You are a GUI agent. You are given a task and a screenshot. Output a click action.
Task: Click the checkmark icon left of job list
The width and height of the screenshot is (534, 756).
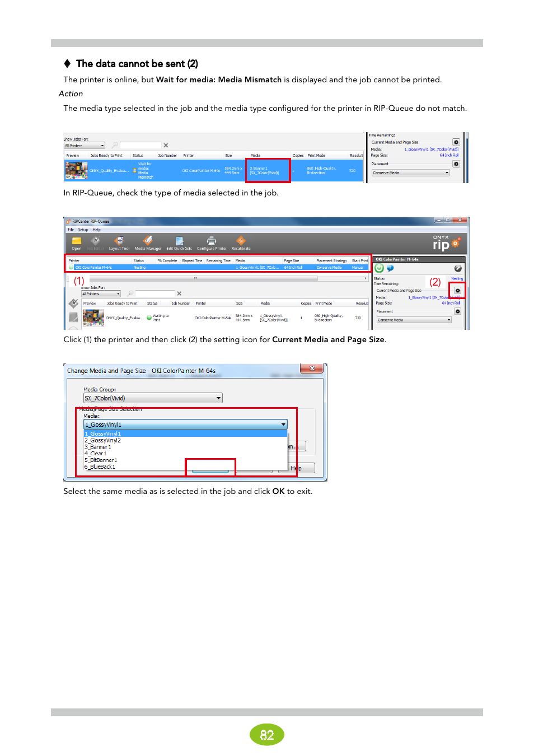pyautogui.click(x=73, y=304)
